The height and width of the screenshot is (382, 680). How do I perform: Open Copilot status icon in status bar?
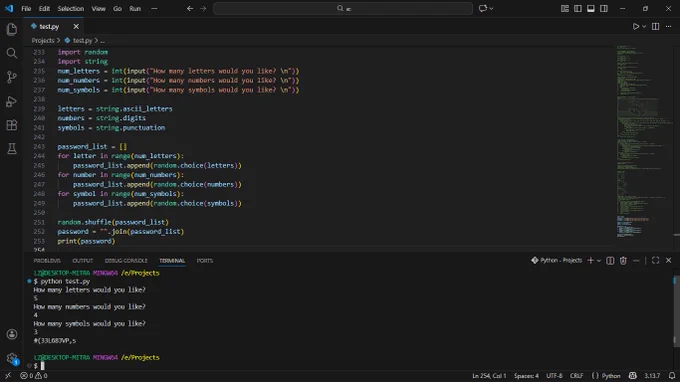(633, 376)
